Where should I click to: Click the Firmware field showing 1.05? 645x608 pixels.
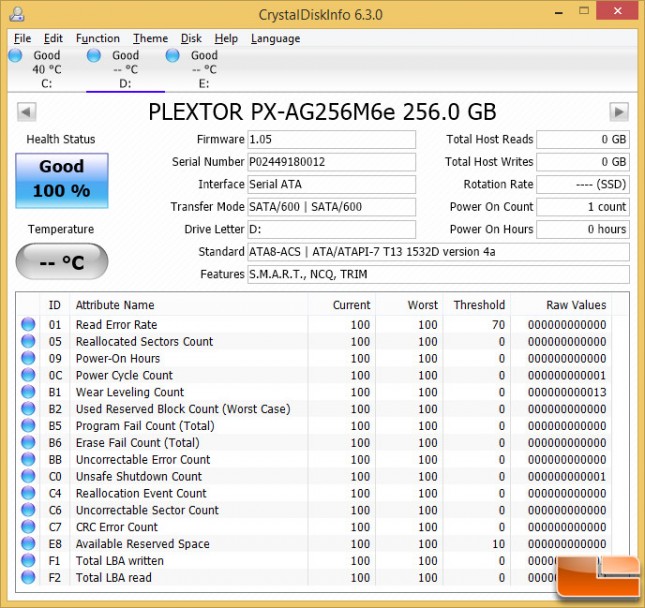pyautogui.click(x=331, y=139)
